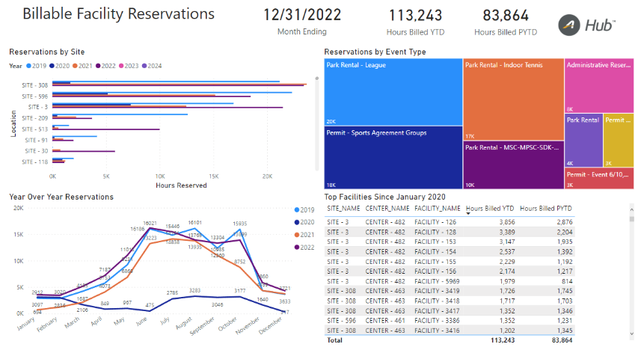Sort table by Hours Billed PYTD header

point(546,208)
